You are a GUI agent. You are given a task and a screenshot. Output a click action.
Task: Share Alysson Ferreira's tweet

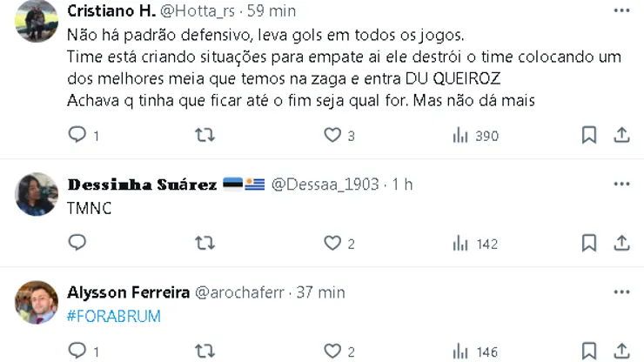pyautogui.click(x=621, y=351)
